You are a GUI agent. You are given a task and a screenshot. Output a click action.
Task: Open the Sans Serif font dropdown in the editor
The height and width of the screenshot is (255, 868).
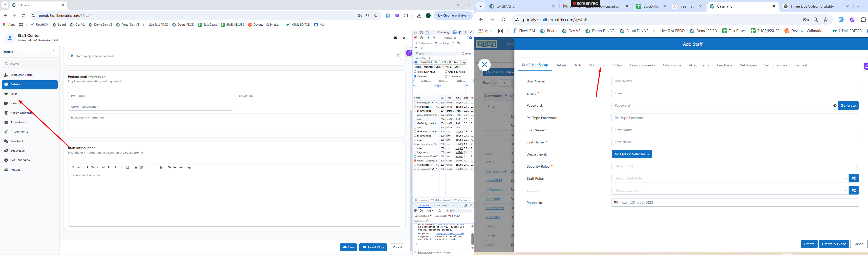(x=100, y=167)
